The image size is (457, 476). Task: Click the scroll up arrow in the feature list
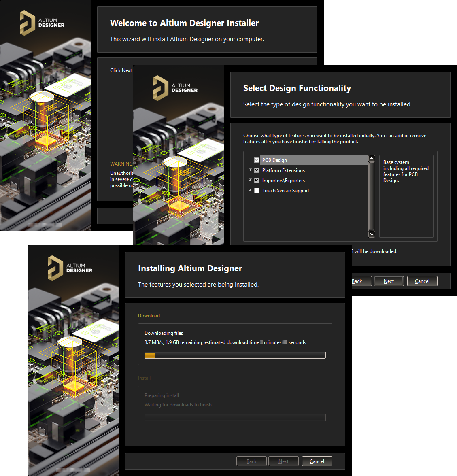coord(372,159)
